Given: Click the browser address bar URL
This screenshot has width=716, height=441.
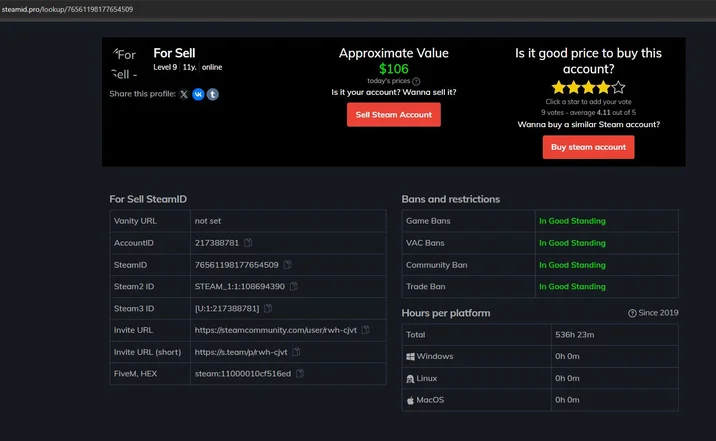Looking at the screenshot, I should (67, 9).
